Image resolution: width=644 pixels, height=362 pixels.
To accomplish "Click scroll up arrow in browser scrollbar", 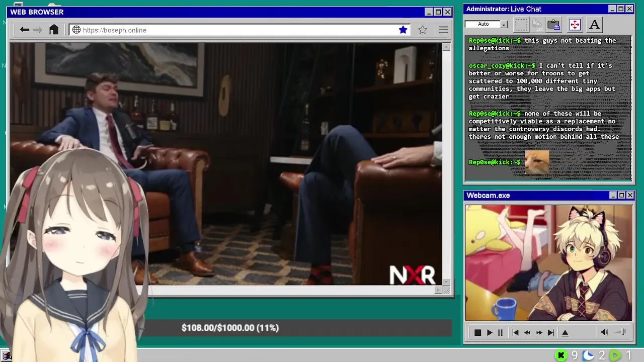I will pyautogui.click(x=446, y=47).
